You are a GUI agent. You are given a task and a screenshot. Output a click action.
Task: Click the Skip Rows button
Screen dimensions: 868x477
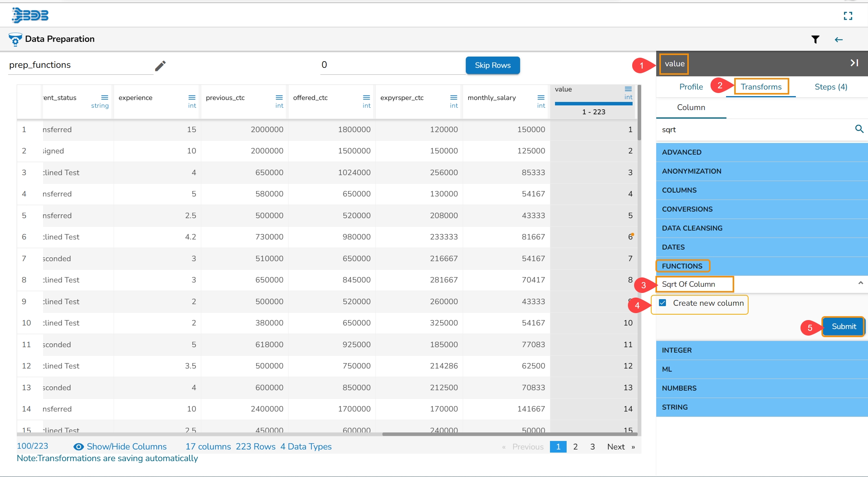tap(492, 65)
